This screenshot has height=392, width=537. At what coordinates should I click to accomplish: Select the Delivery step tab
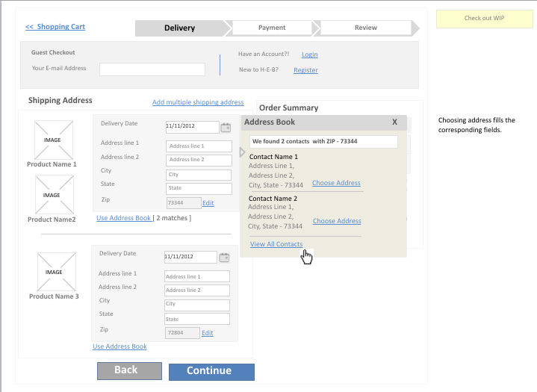(181, 28)
